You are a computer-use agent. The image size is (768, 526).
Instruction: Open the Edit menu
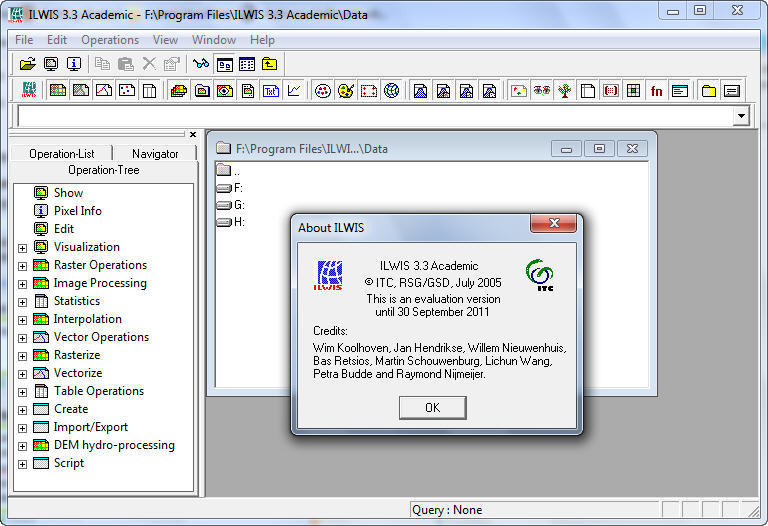(57, 40)
